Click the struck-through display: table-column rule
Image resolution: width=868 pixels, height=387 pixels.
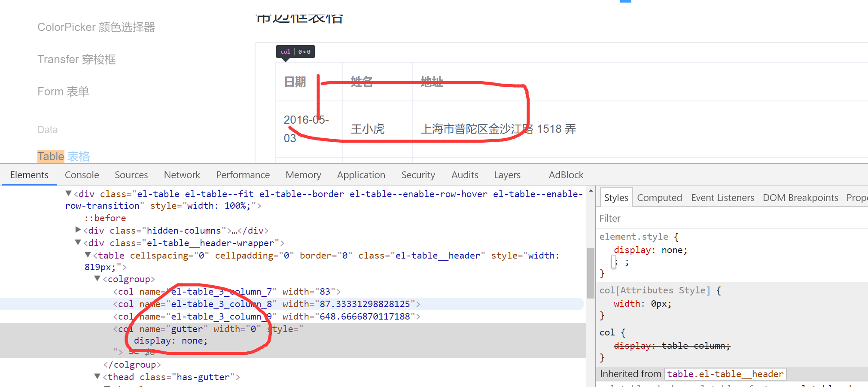pyautogui.click(x=672, y=346)
